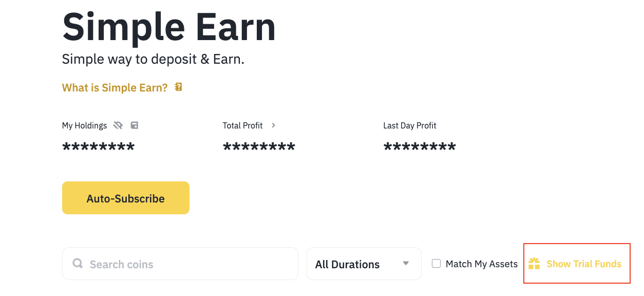Viewport: 644px width, 296px height.
Task: Toggle the crossed-eye balance visibility icon
Action: (119, 125)
